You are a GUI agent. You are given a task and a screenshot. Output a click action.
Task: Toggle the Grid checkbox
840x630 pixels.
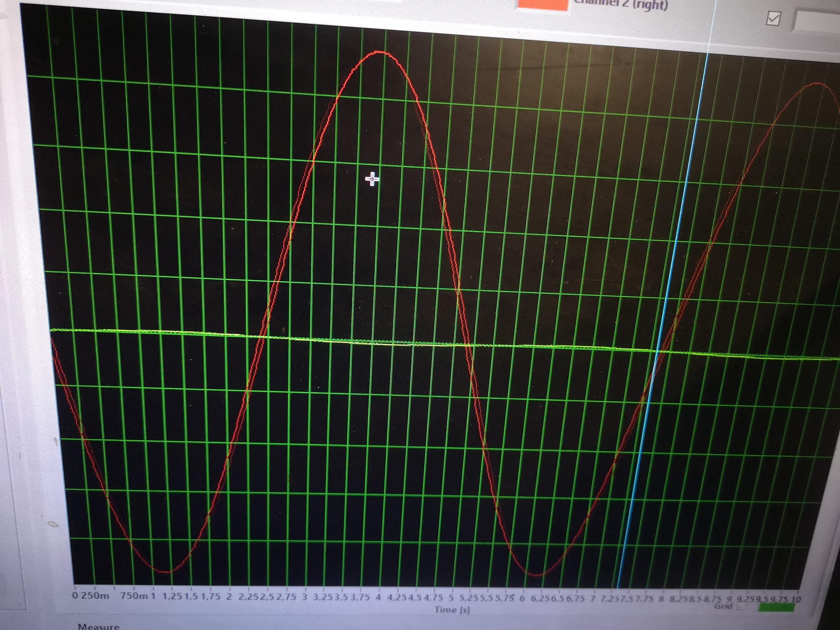point(742,606)
